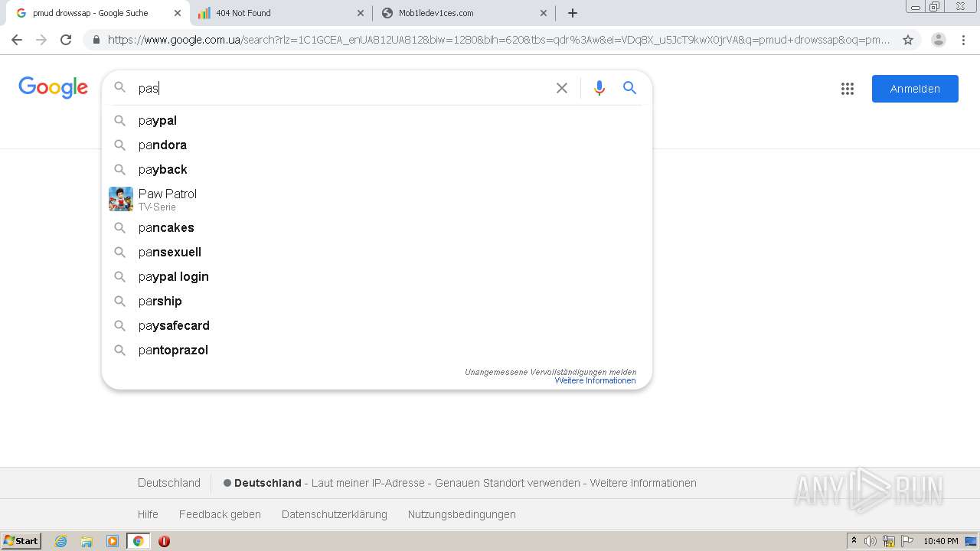Open the Chrome profile avatar
Viewport: 980px width, 551px height.
(938, 40)
